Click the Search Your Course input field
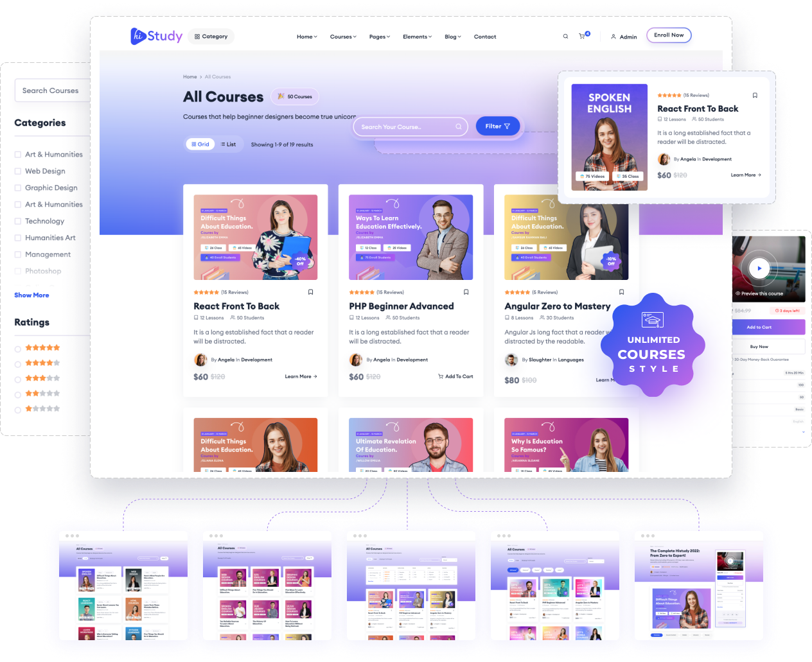812x662 pixels. point(405,127)
